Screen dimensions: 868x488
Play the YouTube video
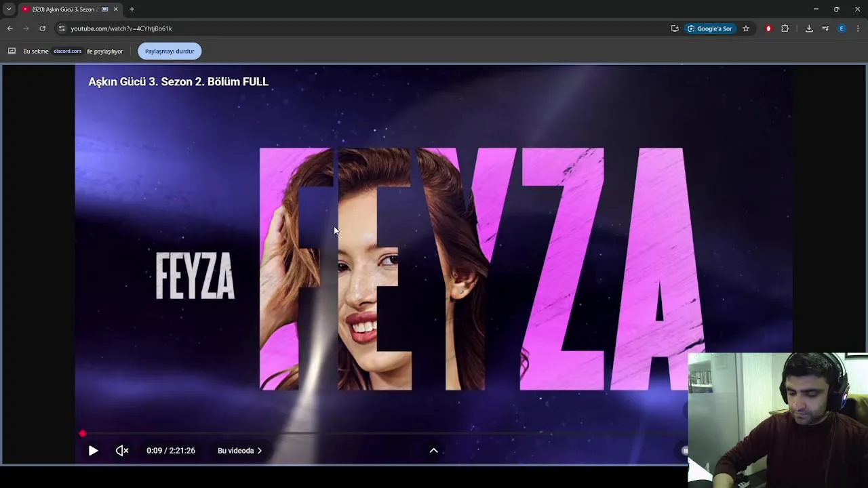93,451
